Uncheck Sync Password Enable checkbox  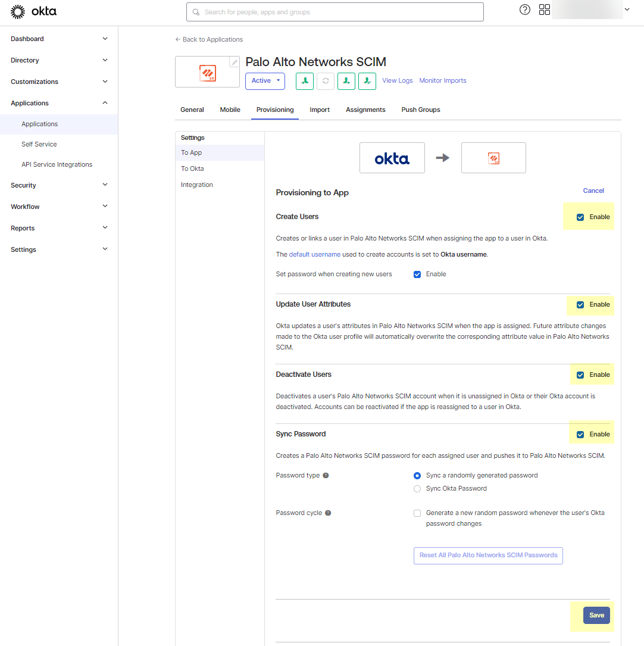click(x=580, y=435)
